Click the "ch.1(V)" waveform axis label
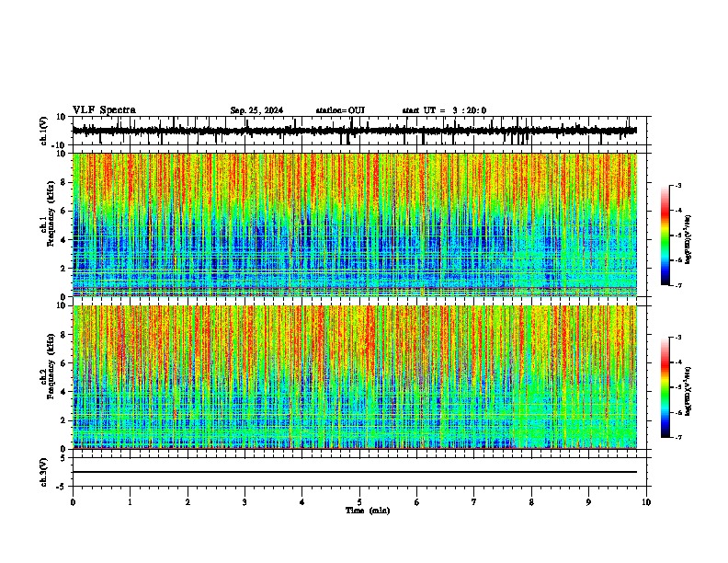This screenshot has width=728, height=563. pos(44,131)
